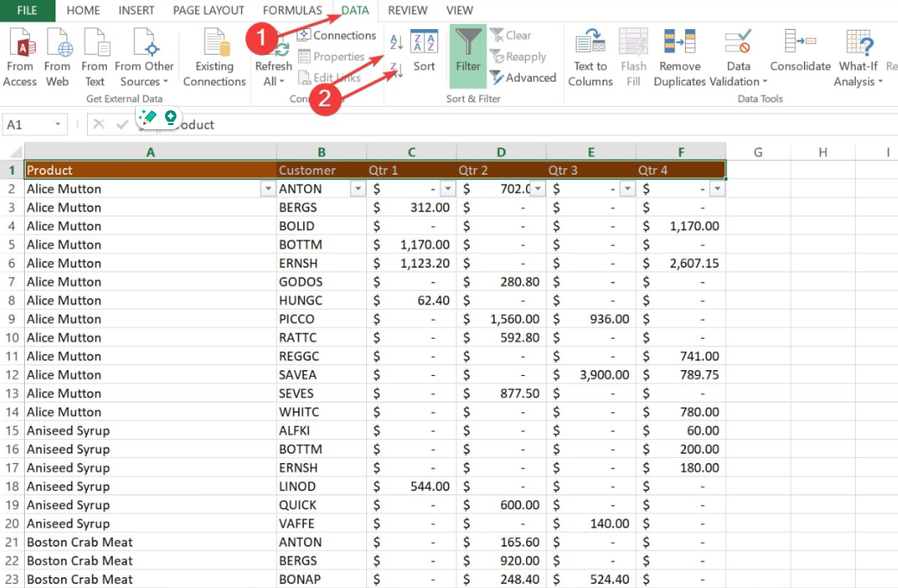898x588 pixels.
Task: Open the filter dropdown on the Customer column
Action: point(358,188)
